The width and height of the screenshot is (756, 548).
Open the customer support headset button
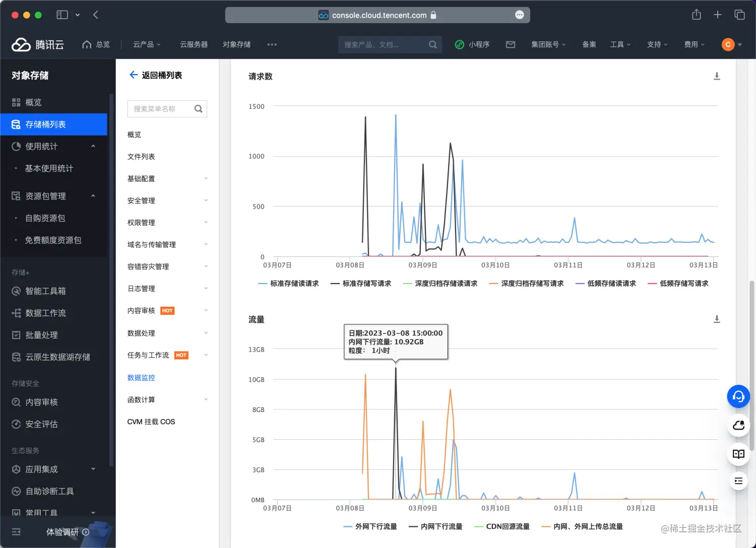(x=738, y=396)
